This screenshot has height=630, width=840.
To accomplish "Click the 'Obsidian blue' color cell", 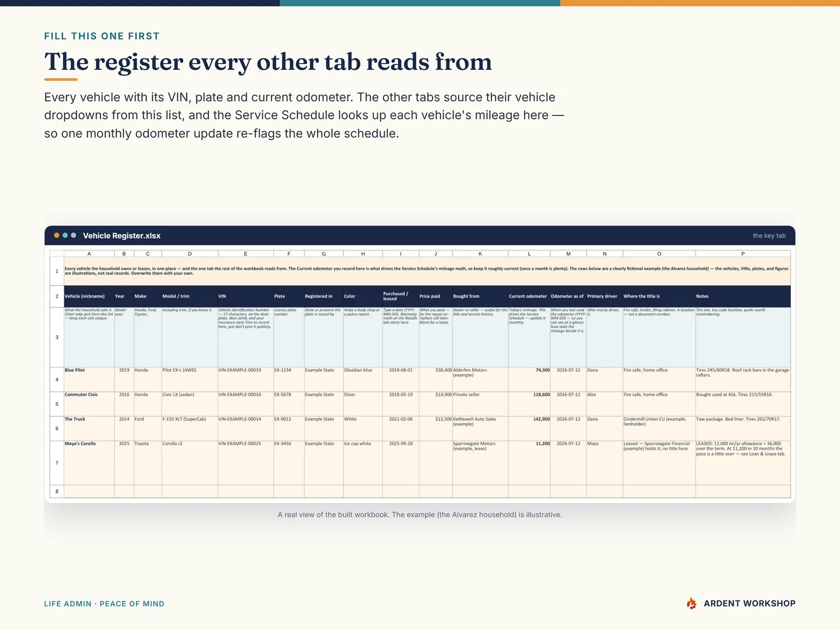I will click(363, 379).
